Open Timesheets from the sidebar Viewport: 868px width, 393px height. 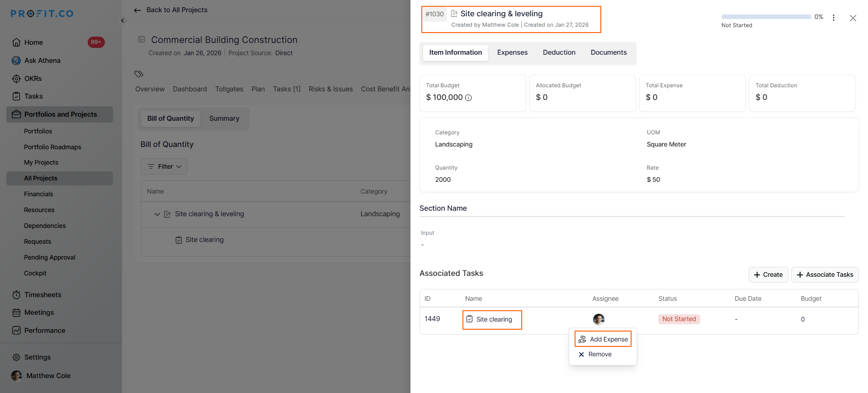42,295
